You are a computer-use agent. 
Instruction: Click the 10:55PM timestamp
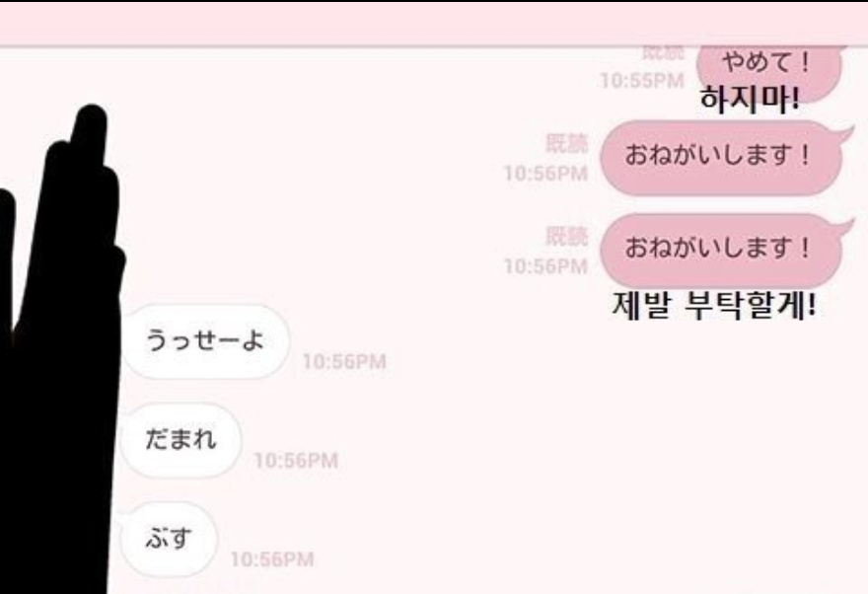click(642, 81)
